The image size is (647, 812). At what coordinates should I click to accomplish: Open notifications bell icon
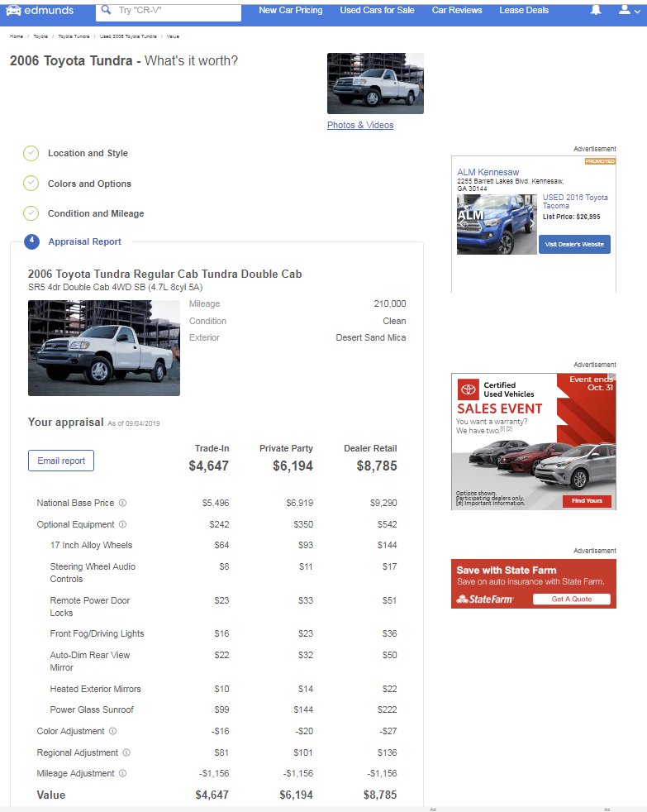pos(596,10)
